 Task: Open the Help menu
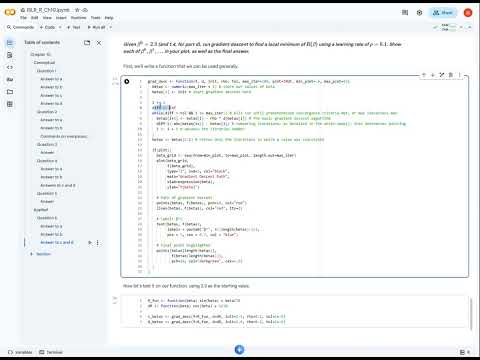pyautogui.click(x=109, y=18)
